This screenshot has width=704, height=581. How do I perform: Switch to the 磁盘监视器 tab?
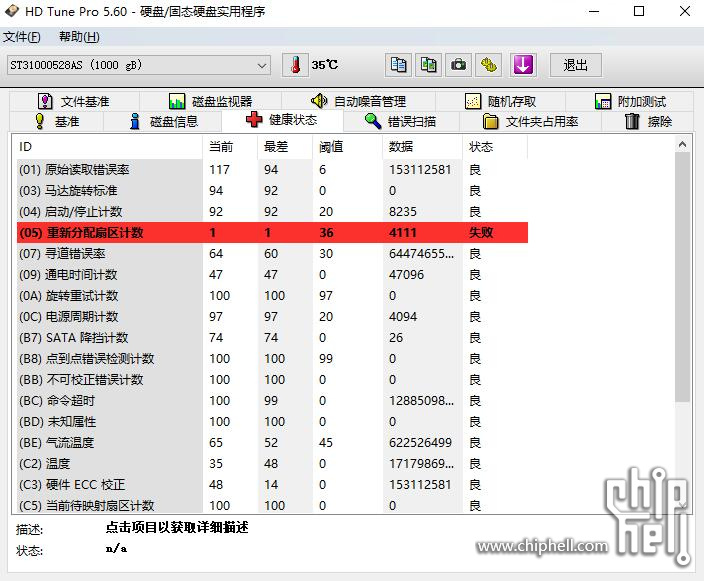(x=211, y=101)
